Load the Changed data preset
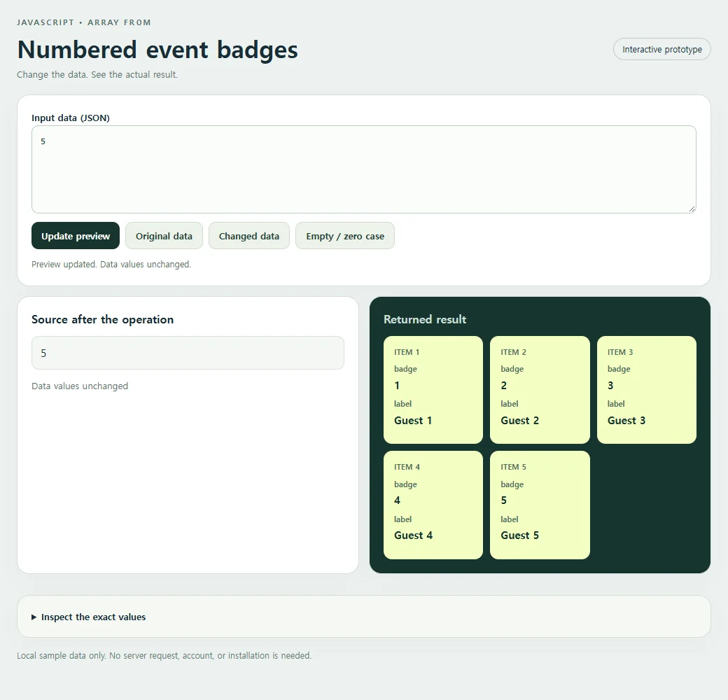The height and width of the screenshot is (700, 728). point(249,236)
